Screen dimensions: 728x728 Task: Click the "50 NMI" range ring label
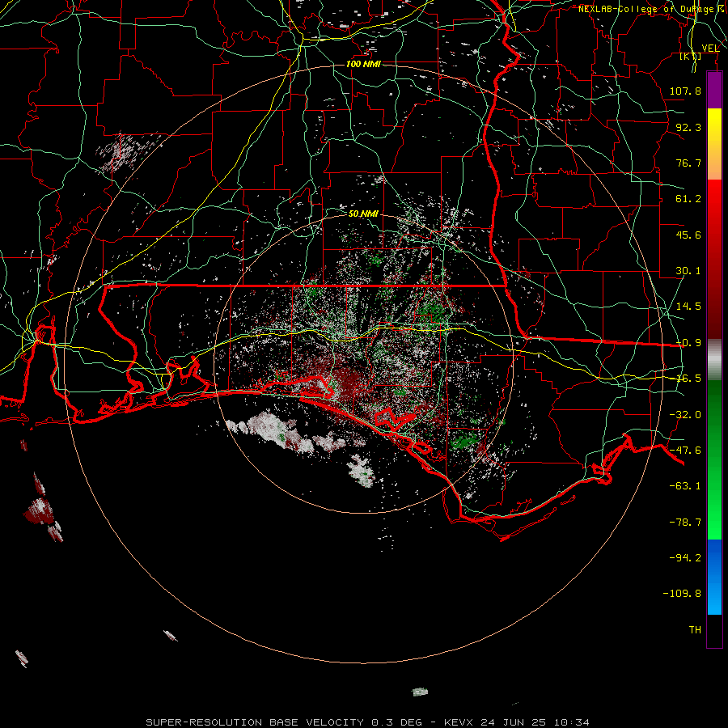coord(363,214)
